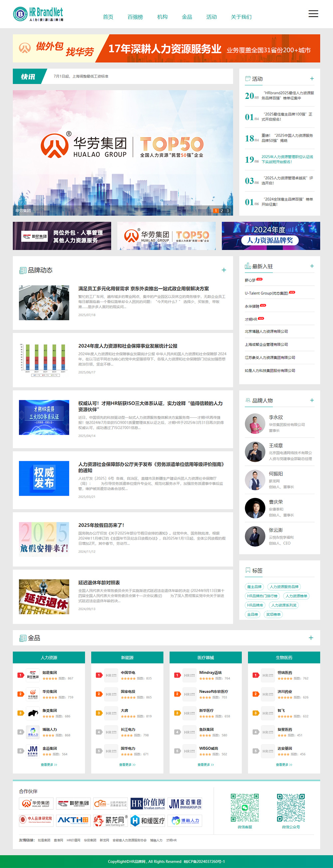Click the 做外包找华劳 top advertisement banner
333x868 pixels.
(x=166, y=48)
